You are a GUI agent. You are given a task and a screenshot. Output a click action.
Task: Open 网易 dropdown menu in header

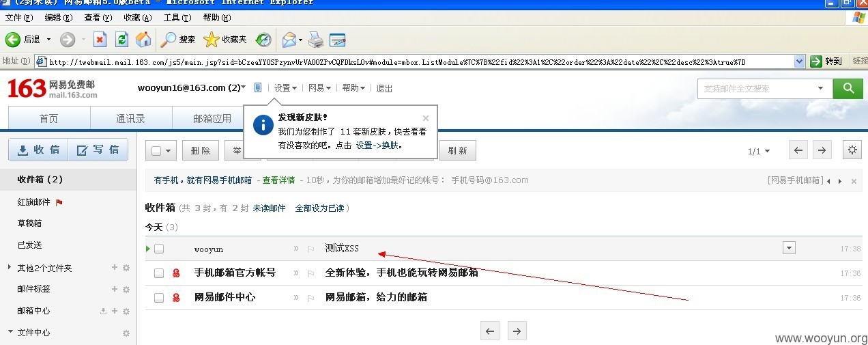(x=319, y=88)
